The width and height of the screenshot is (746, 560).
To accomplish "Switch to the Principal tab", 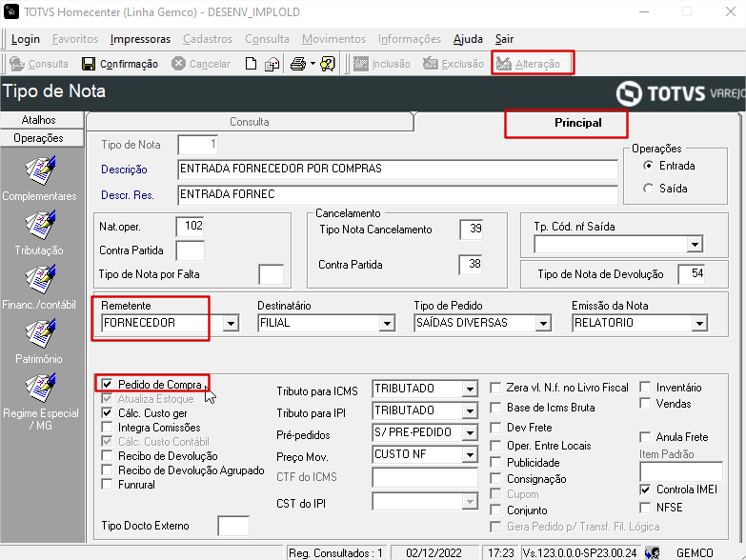I will pyautogui.click(x=578, y=123).
